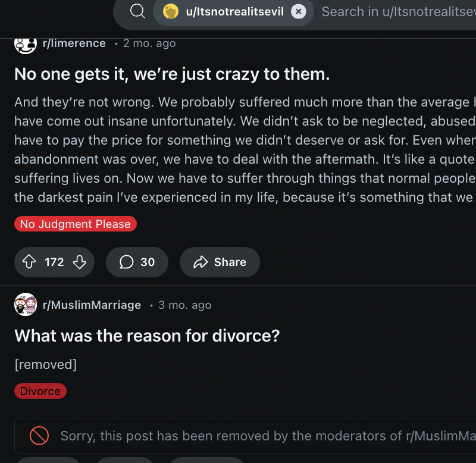Open post "No one gets it, we're just crazy"
The width and height of the screenshot is (476, 463).
(x=172, y=74)
